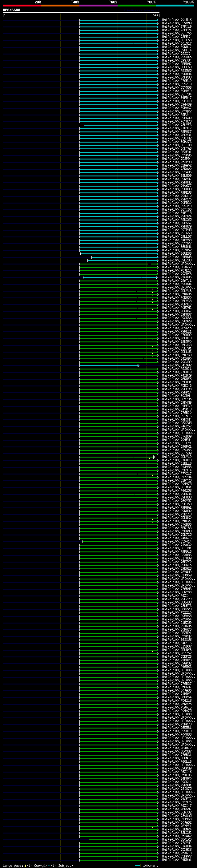
Task: Click the purple ~60% identity legend segment
Action: coord(98,6)
